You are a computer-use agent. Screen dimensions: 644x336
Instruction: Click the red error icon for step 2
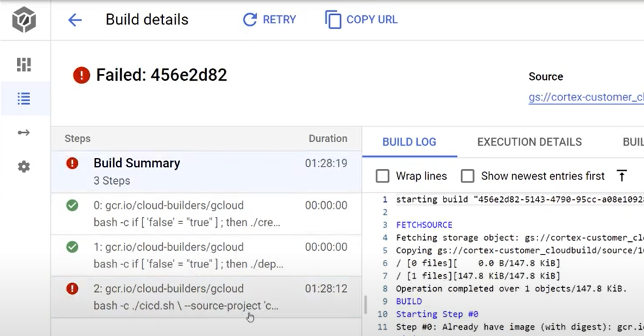pyautogui.click(x=72, y=289)
